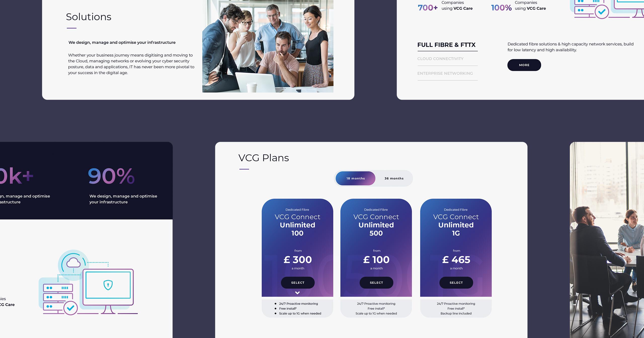Image resolution: width=644 pixels, height=338 pixels.
Task: Select the VCG Connect Unlimited 100 plan
Action: [297, 282]
